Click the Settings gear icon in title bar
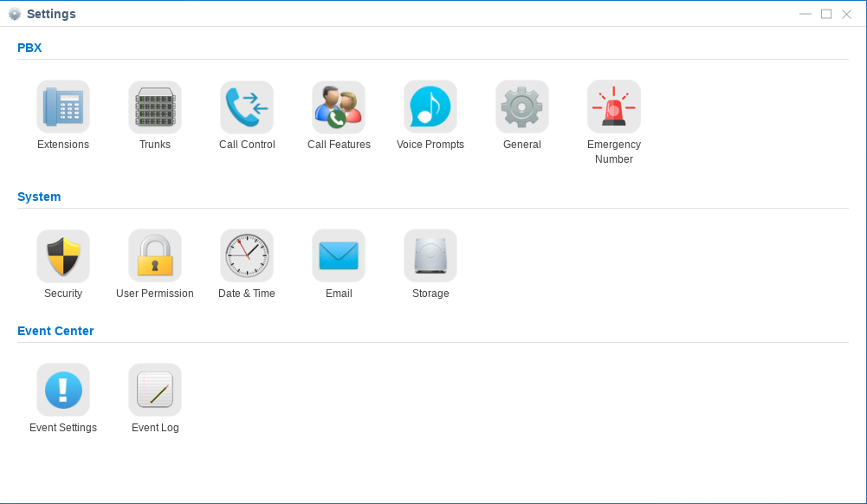This screenshot has width=867, height=504. [15, 14]
